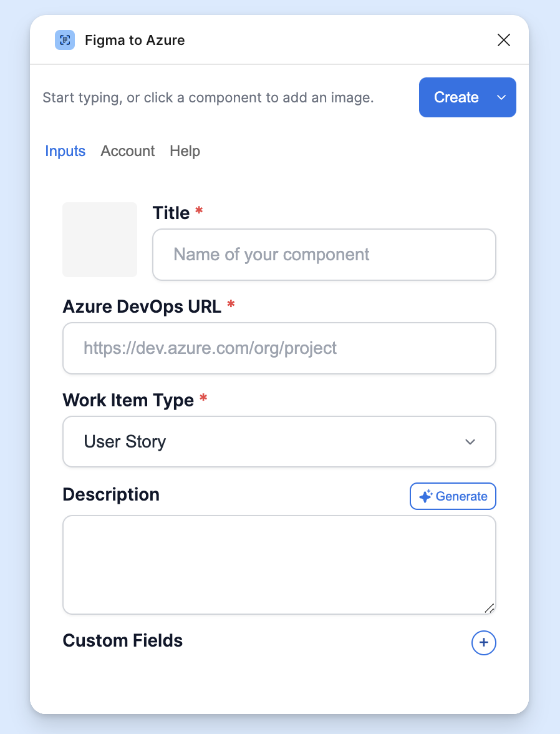Close the Figma to Azure plugin window

[503, 40]
